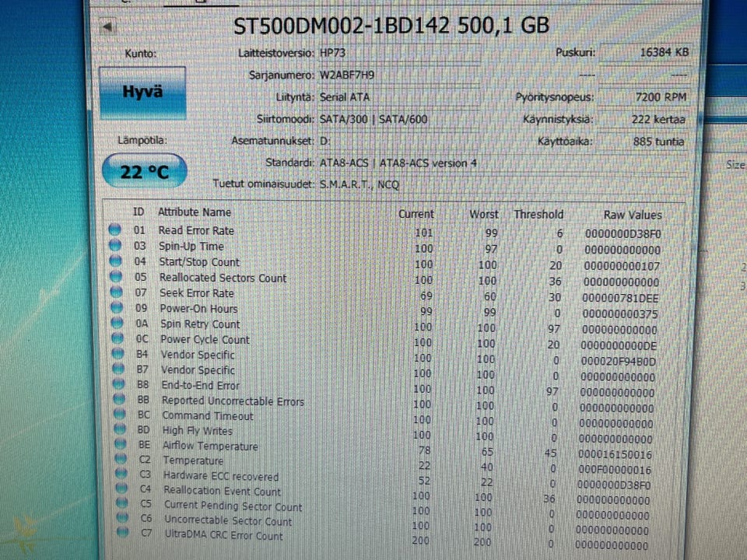Click the Current column header
Screen dimensions: 747x560
click(x=416, y=215)
